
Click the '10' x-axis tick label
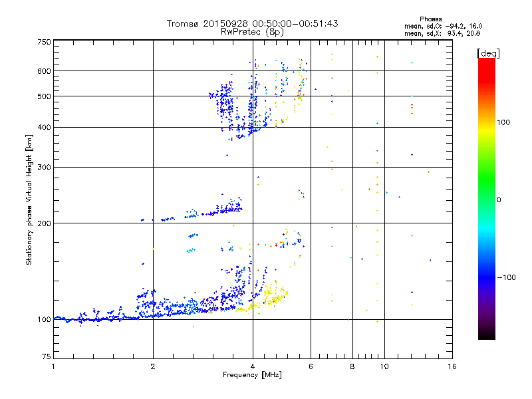[384, 366]
